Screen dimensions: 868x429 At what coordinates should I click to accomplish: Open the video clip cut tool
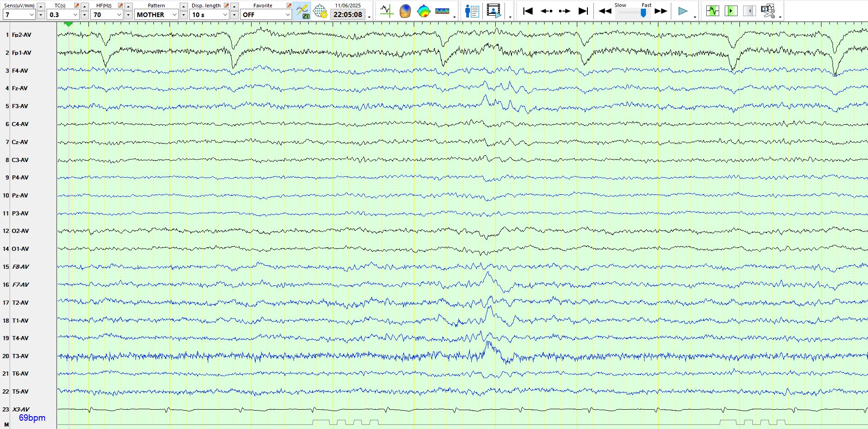768,11
